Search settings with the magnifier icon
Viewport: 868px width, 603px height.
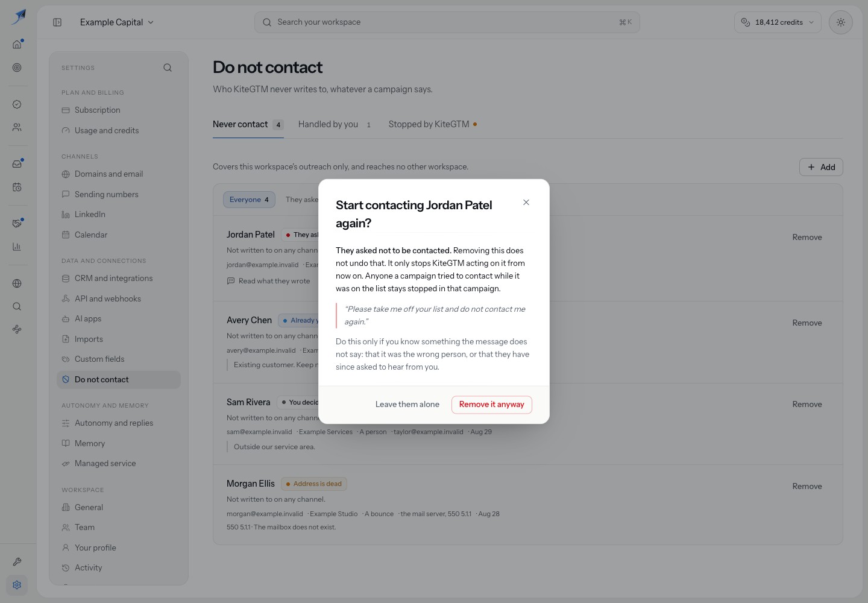pyautogui.click(x=168, y=68)
